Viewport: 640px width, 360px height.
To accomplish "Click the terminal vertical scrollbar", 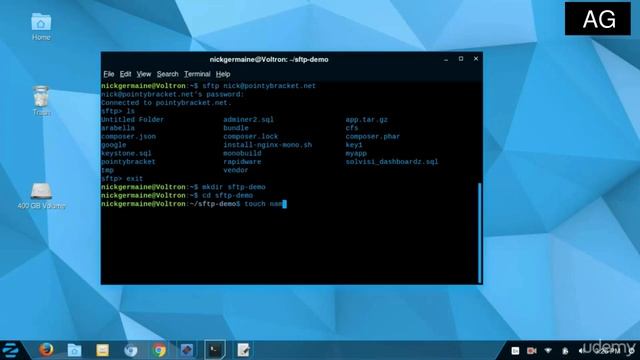I will (480, 233).
